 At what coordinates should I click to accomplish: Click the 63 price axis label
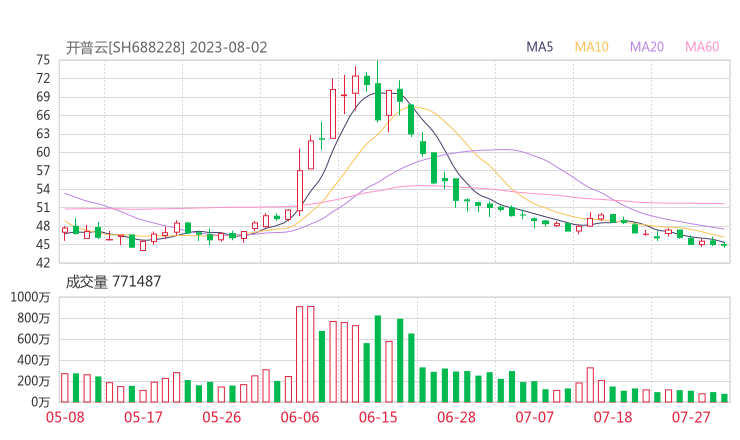pos(43,134)
